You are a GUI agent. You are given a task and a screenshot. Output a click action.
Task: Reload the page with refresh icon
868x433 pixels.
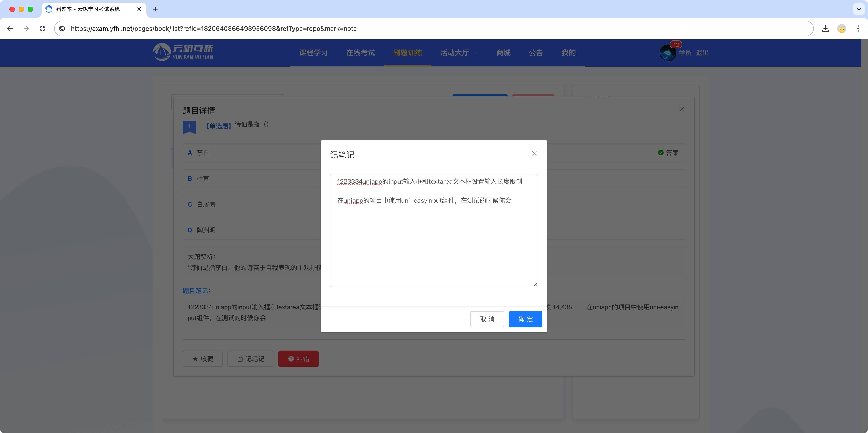[42, 29]
